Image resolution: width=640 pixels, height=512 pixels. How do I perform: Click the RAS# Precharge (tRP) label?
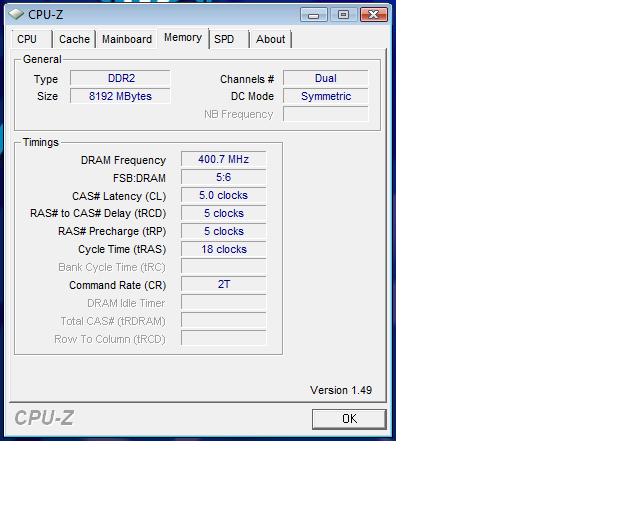112,232
